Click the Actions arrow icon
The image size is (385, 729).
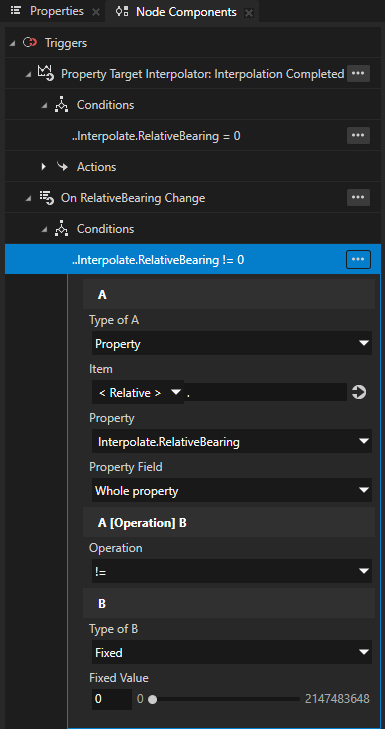click(x=61, y=166)
